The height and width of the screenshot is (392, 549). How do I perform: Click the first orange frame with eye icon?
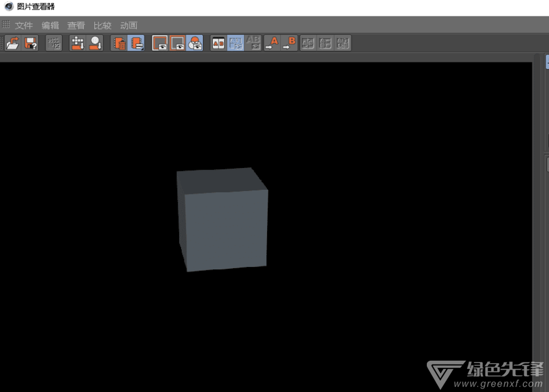pyautogui.click(x=160, y=43)
